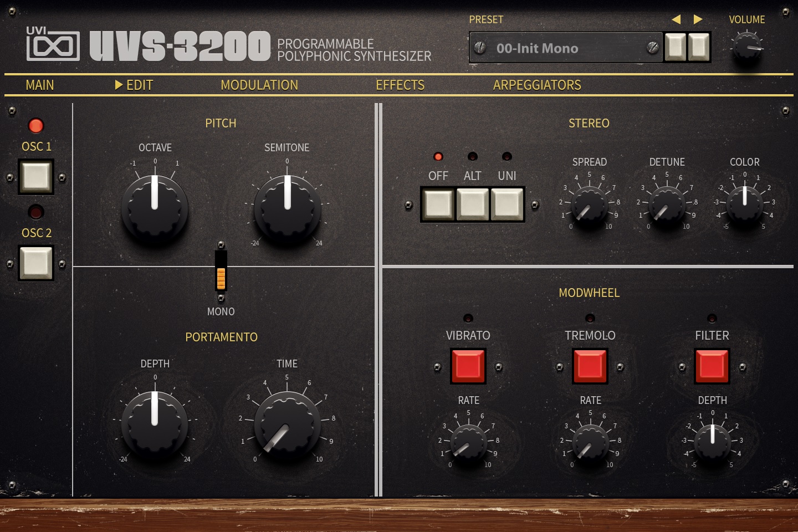The width and height of the screenshot is (798, 532).
Task: Select OSC 2 with its square button
Action: [36, 263]
